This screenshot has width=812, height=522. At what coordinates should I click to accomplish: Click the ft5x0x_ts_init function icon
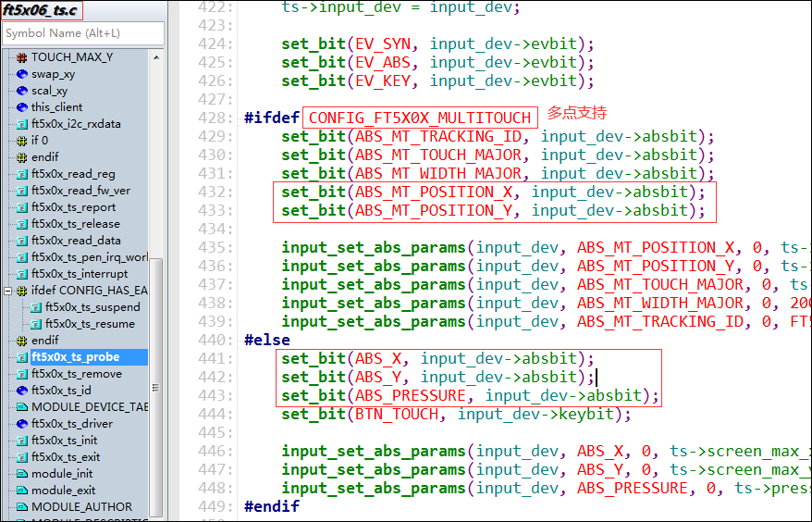[x=22, y=441]
